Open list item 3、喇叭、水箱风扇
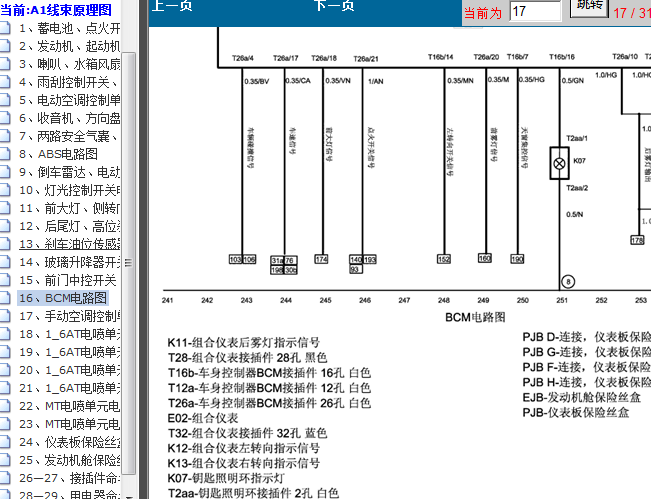651x499 pixels. coord(69,64)
